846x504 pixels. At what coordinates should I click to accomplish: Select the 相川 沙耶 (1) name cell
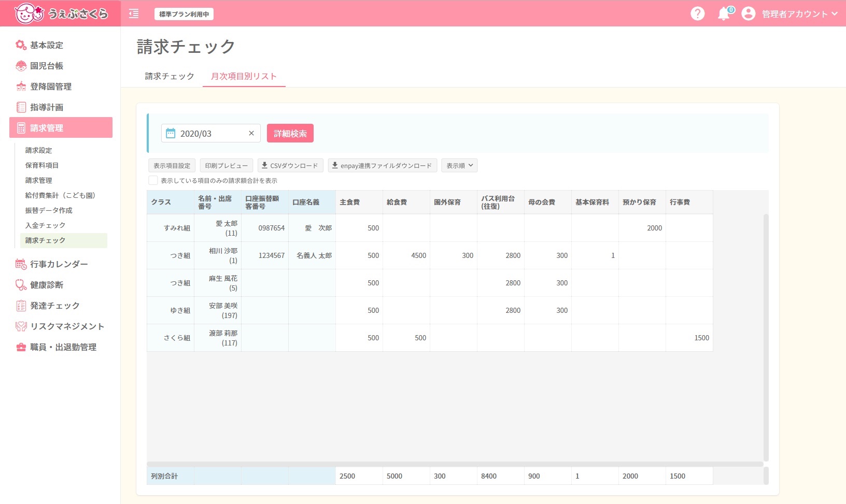tap(218, 255)
